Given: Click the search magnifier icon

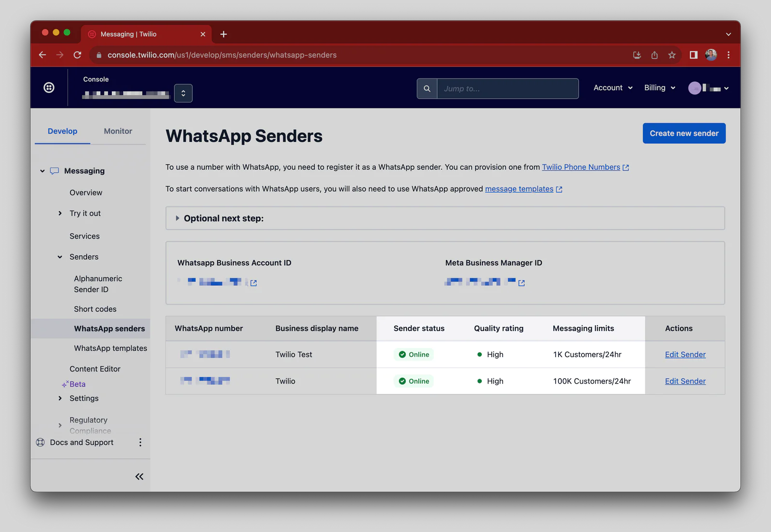Looking at the screenshot, I should tap(427, 89).
